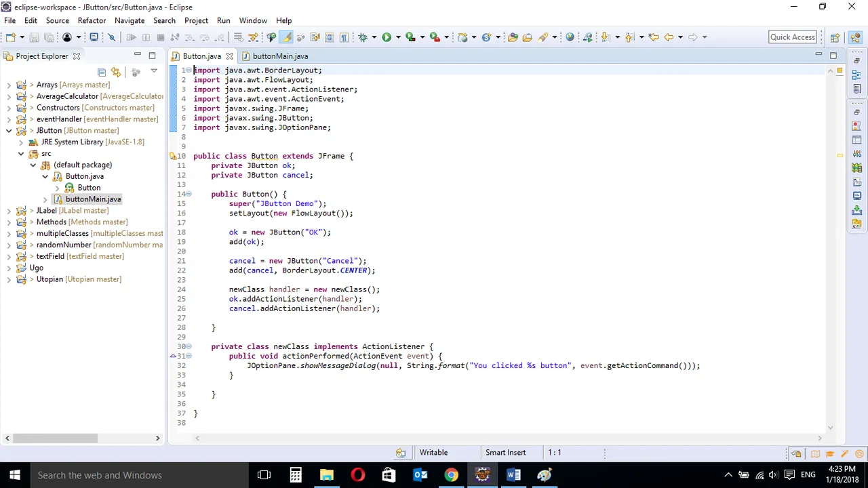The image size is (868, 488).
Task: Toggle Show Whitespace Characters icon
Action: pos(344,37)
